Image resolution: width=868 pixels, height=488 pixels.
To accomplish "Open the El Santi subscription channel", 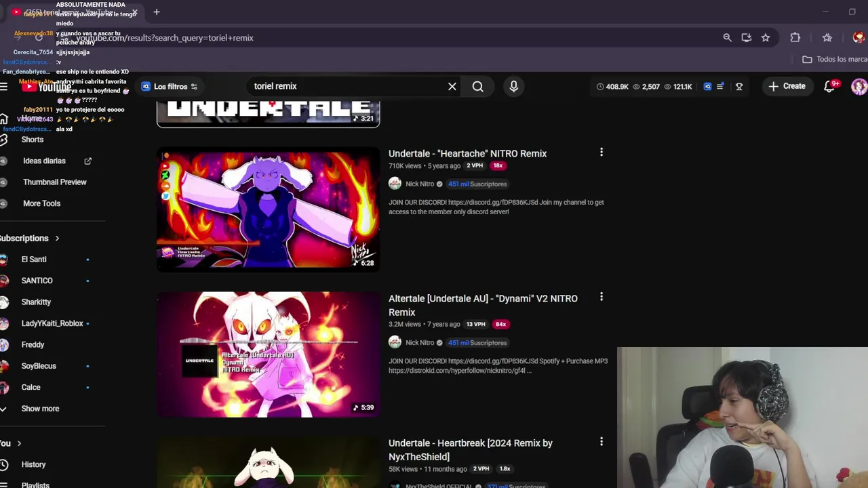I will 34,260.
